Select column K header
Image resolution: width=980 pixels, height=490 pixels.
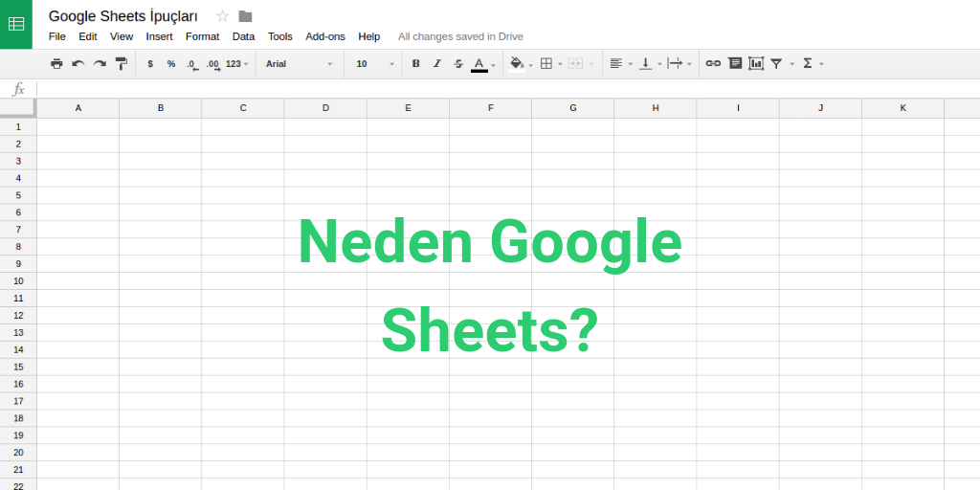click(903, 108)
